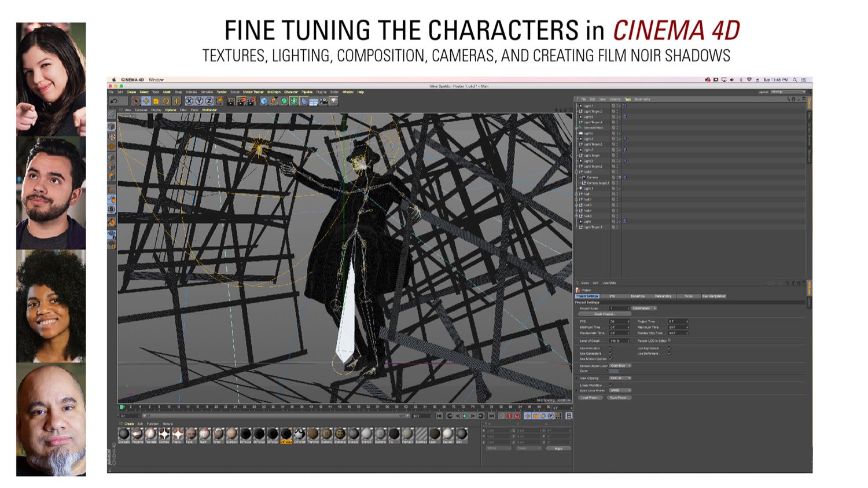868x488 pixels.
Task: Open the View Clipping dropdown
Action: coord(620,378)
